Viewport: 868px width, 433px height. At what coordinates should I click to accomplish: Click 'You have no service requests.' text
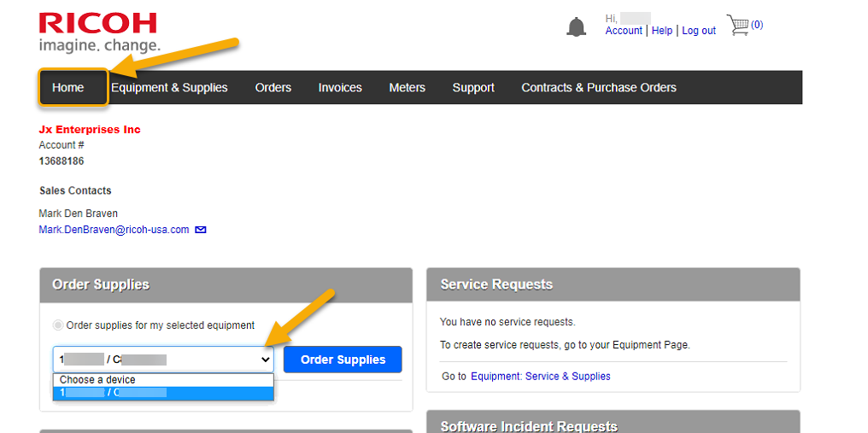click(507, 322)
